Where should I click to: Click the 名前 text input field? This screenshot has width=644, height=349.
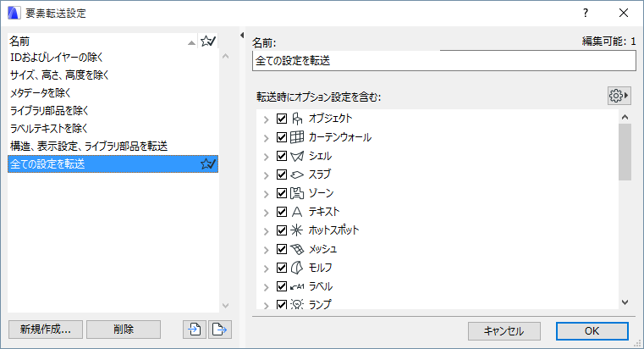(444, 61)
